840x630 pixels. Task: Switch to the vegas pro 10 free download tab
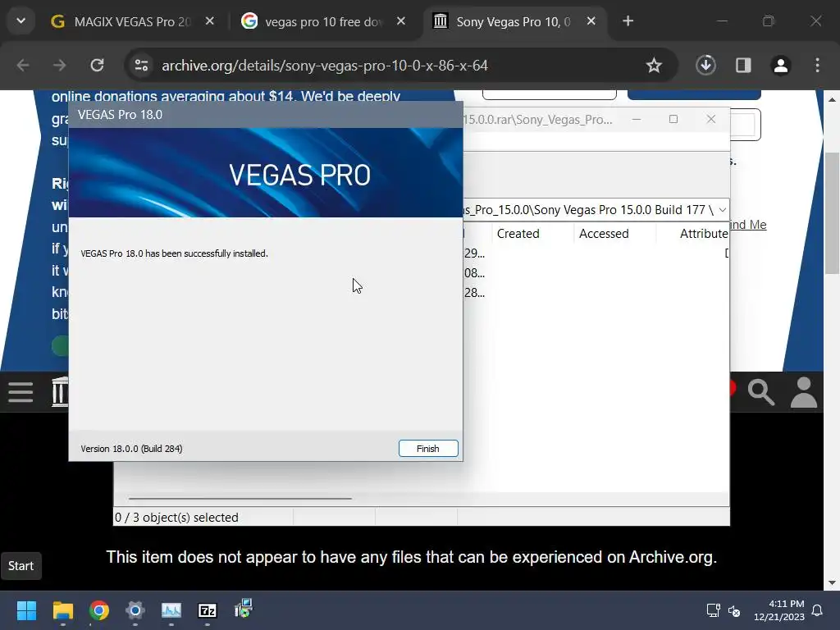pyautogui.click(x=324, y=21)
